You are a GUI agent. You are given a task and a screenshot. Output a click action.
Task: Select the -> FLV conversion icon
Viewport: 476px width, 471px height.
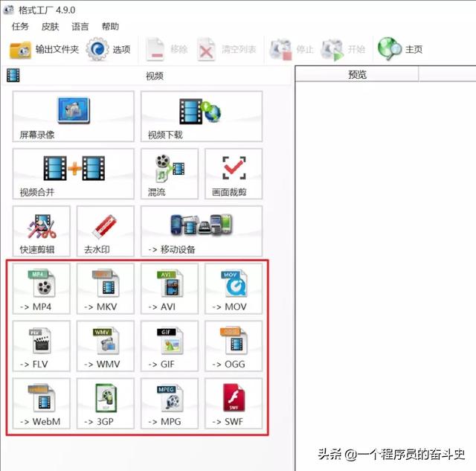pyautogui.click(x=42, y=346)
